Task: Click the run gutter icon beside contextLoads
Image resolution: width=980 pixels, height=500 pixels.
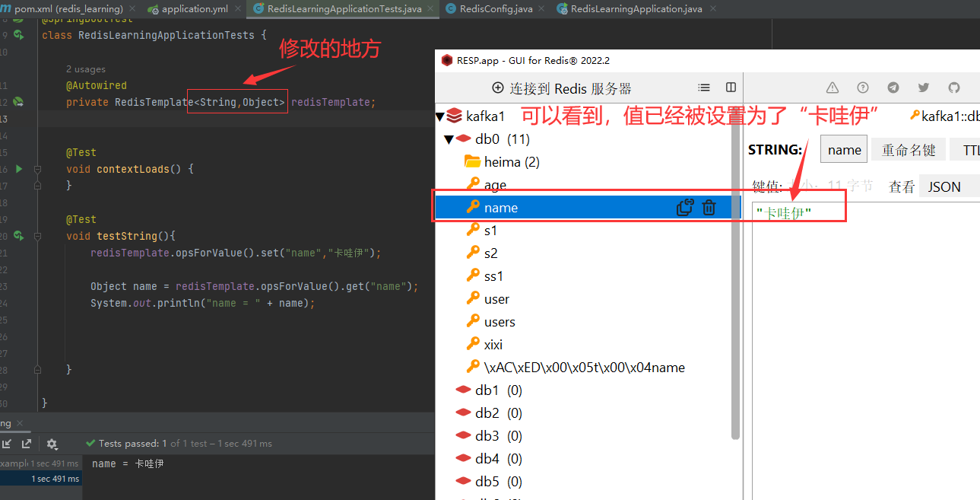Action: point(19,169)
